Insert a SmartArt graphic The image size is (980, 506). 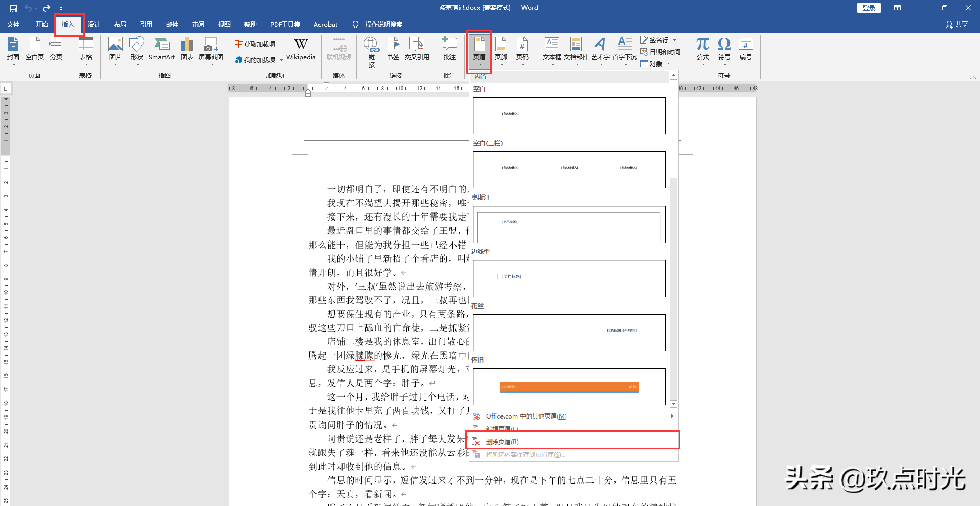pyautogui.click(x=162, y=49)
